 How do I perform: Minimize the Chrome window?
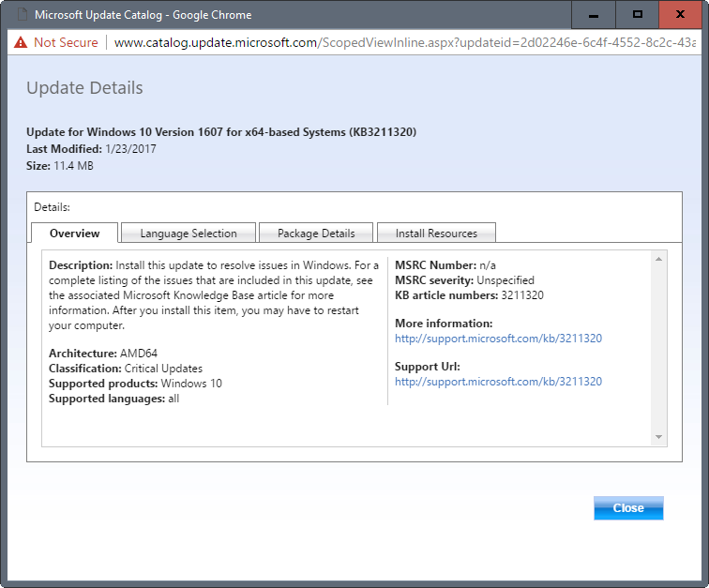[x=594, y=15]
